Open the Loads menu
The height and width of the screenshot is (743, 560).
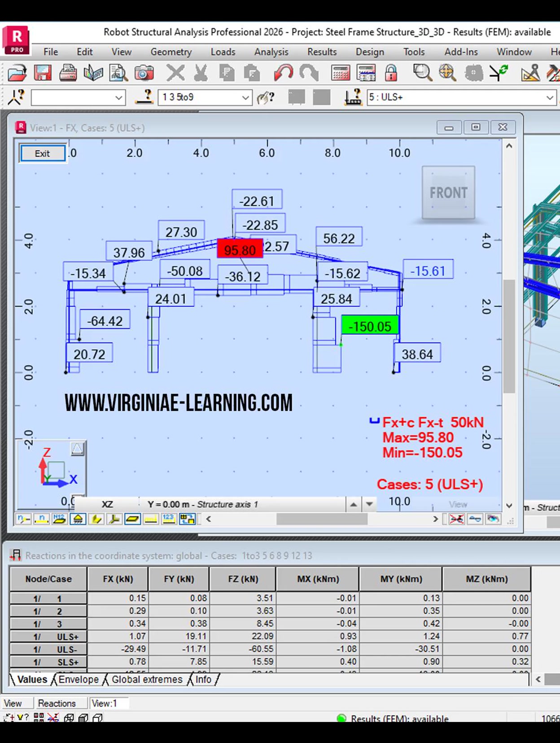pos(223,52)
